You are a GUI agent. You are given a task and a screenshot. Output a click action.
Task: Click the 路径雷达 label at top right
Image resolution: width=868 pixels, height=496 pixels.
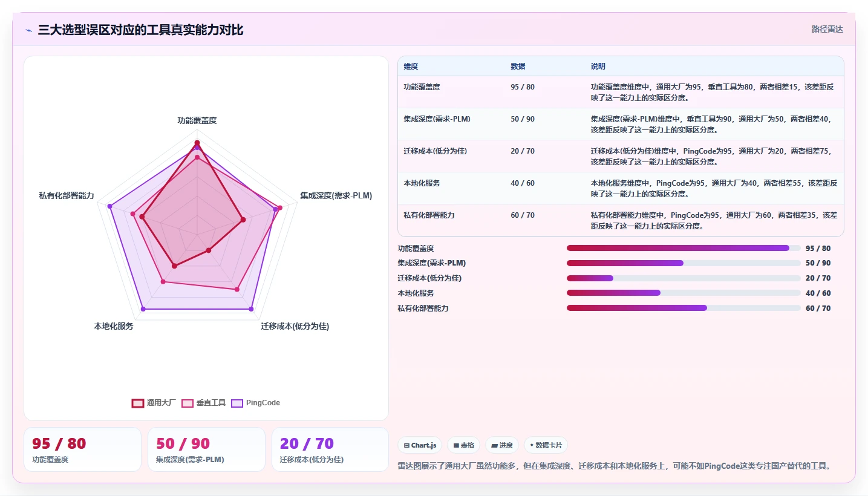pos(827,29)
